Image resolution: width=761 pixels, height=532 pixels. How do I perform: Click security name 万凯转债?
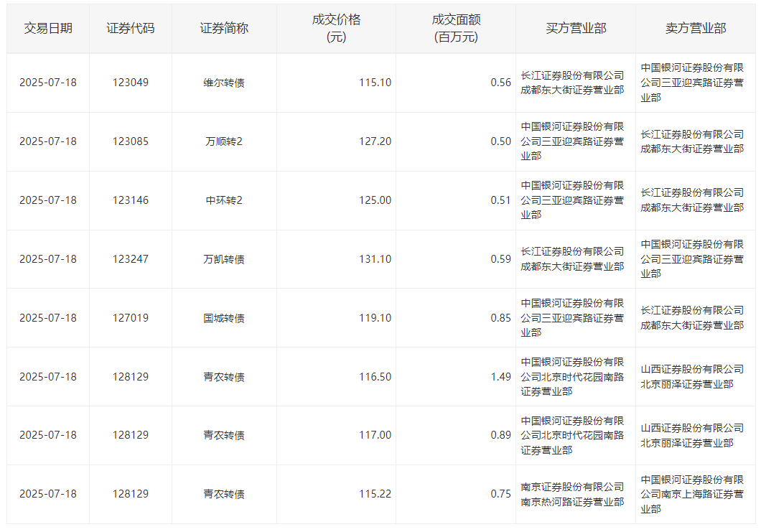click(x=224, y=259)
